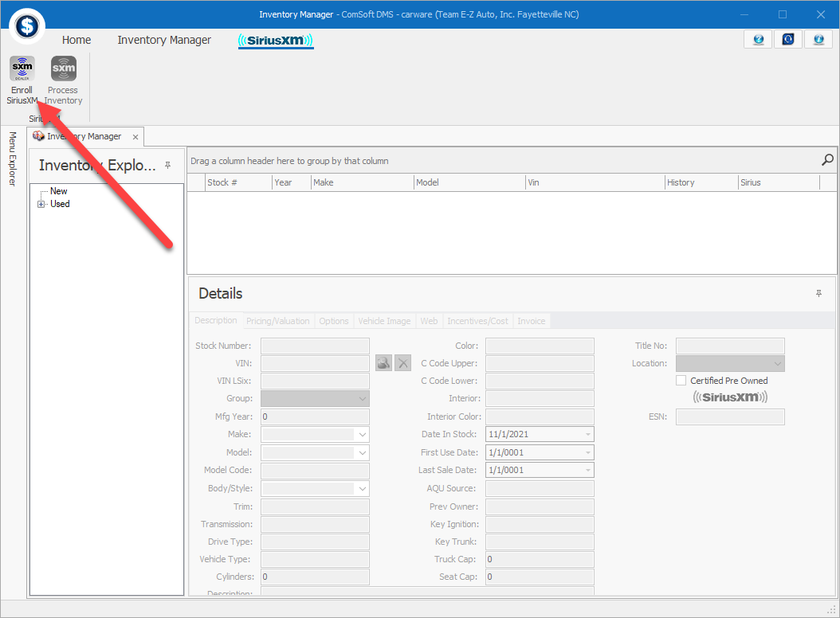Sort by the Model column header
Screen dimensions: 840x618
pos(470,182)
